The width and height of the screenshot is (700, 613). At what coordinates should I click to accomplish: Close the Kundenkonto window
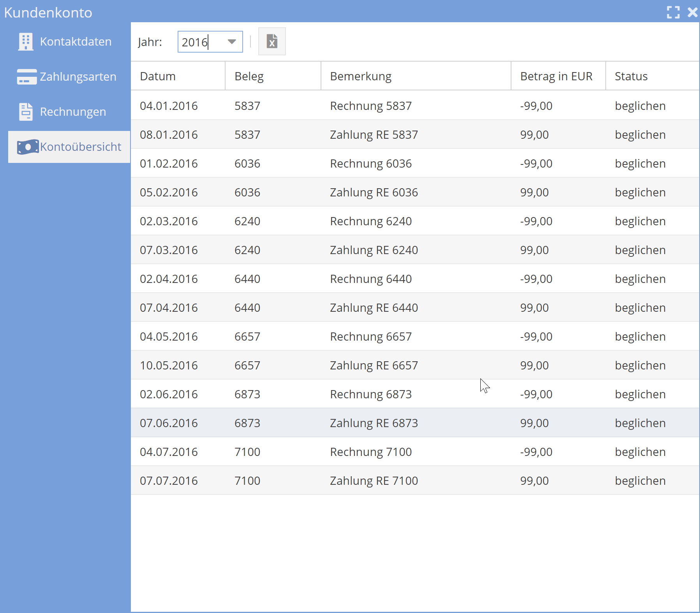click(x=693, y=12)
